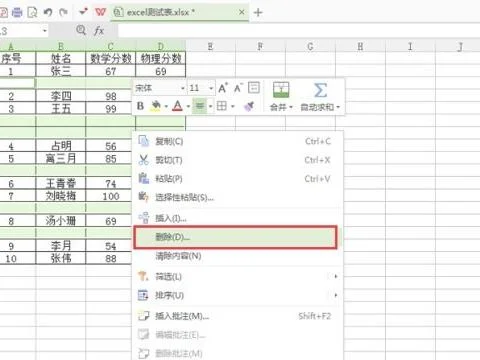Toggle bold B in mini toolbar
This screenshot has width=480, height=360.
140,106
